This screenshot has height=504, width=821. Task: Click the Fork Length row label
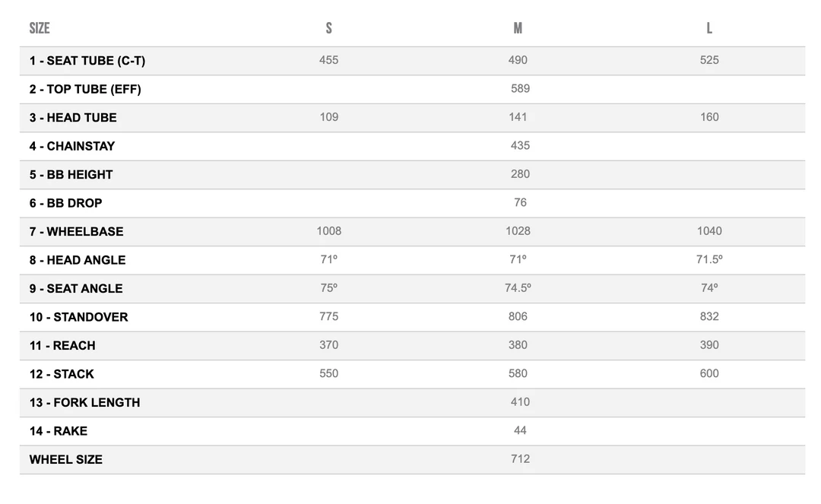pos(84,403)
